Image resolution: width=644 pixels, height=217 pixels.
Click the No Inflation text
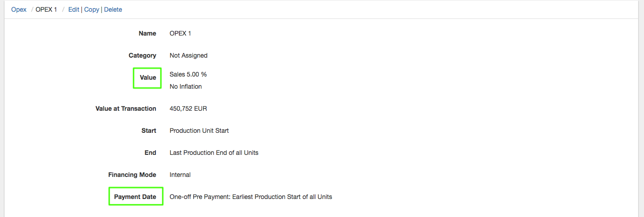(186, 86)
